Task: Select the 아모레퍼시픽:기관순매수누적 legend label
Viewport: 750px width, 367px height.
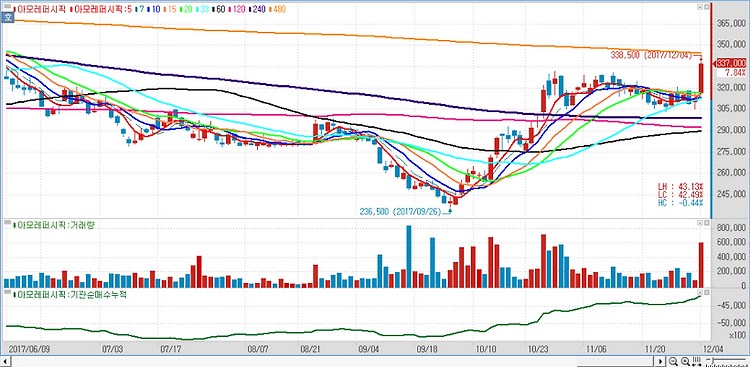Action: click(x=70, y=295)
